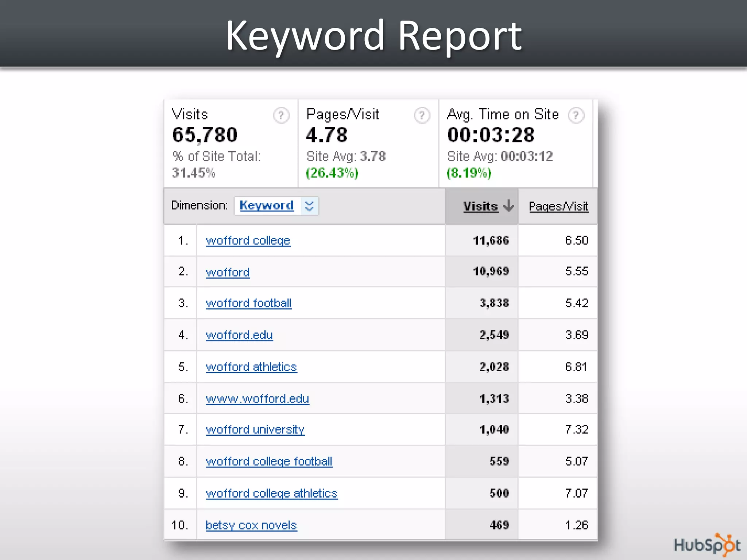747x560 pixels.
Task: Sort by the Pages/Visit column header
Action: pos(558,207)
